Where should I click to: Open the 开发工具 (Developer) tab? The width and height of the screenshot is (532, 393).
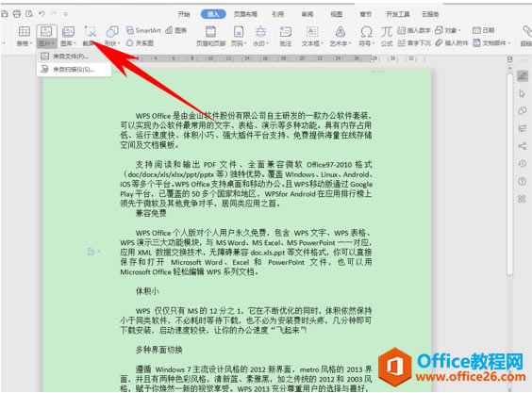pyautogui.click(x=398, y=14)
